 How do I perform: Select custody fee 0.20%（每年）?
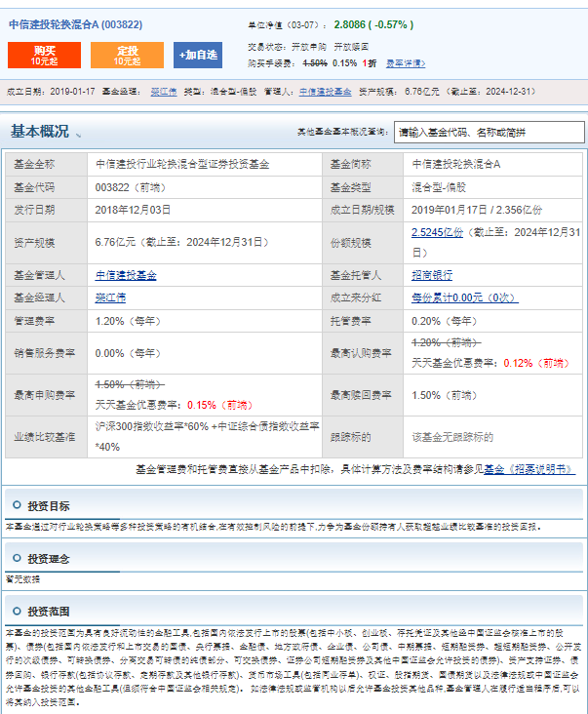click(x=445, y=321)
